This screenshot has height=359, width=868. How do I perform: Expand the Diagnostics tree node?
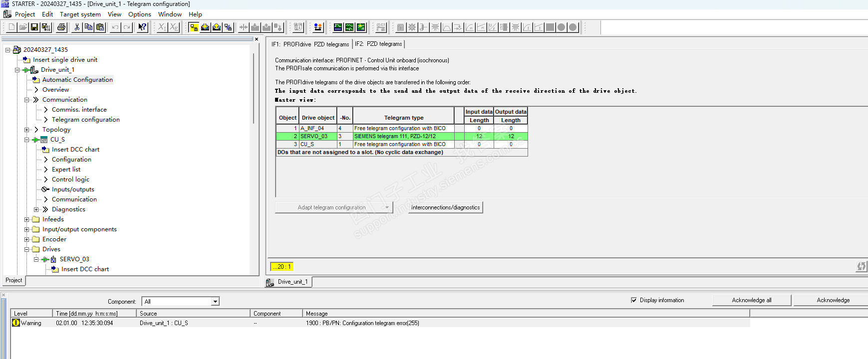point(36,209)
